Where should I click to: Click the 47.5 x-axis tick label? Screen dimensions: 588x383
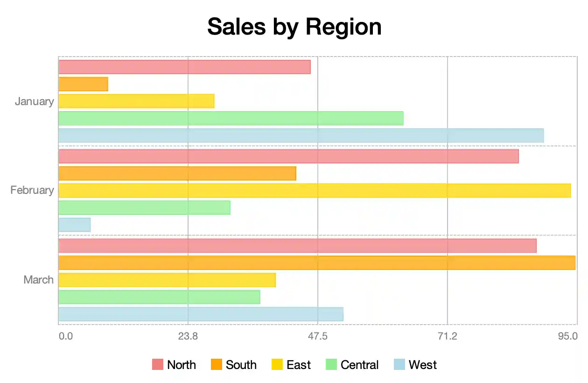pyautogui.click(x=318, y=336)
